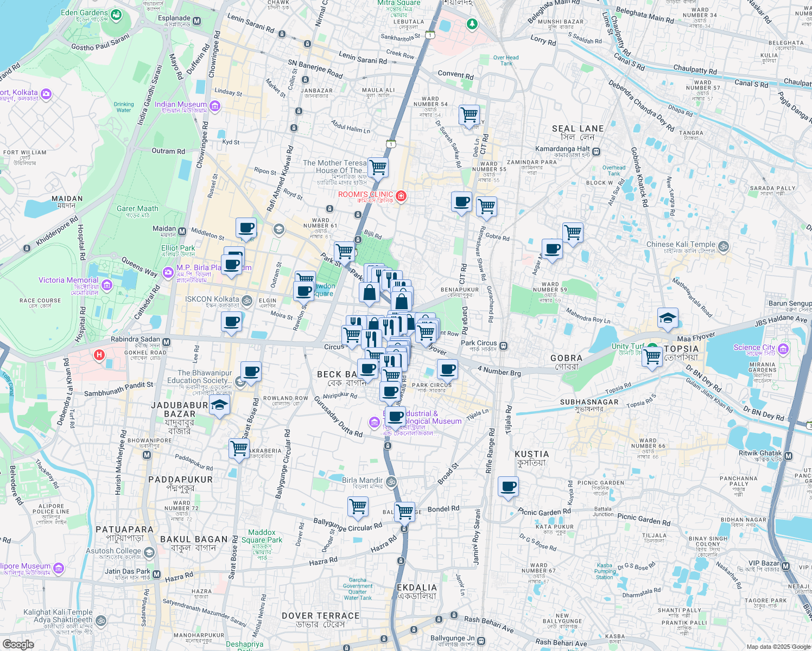The height and width of the screenshot is (651, 812).
Task: Open the shopping cart marker below Birla Mandir
Action: point(358,507)
